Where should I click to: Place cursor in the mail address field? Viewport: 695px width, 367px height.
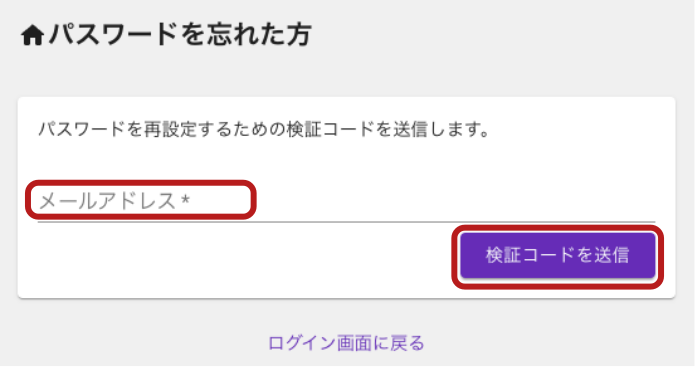346,201
